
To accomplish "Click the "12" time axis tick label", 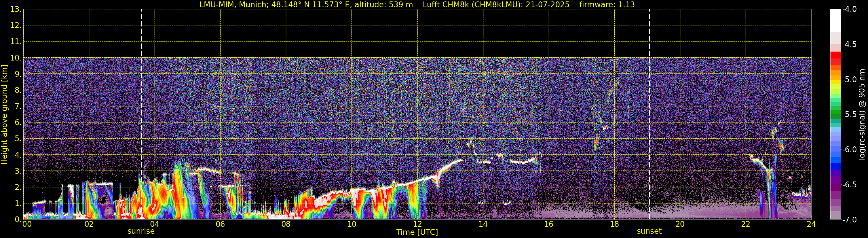I will (x=417, y=224).
